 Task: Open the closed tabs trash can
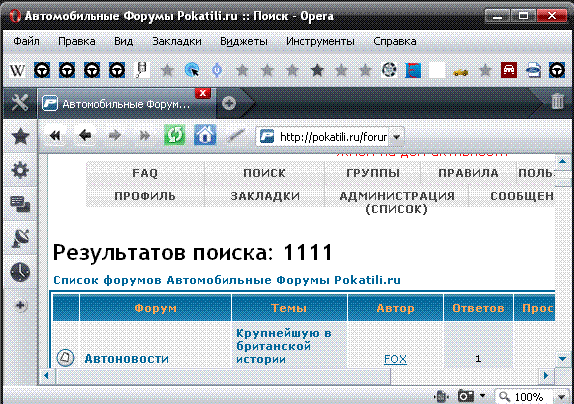(x=557, y=101)
